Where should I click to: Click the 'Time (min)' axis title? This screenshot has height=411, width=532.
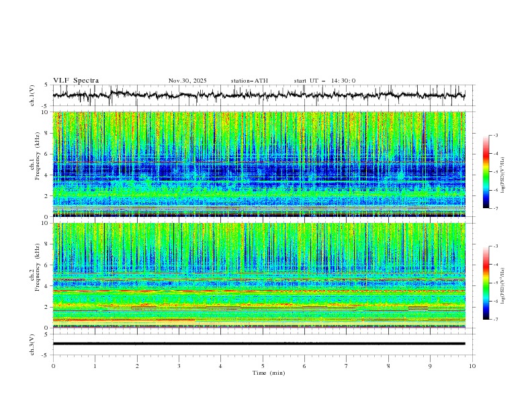[x=269, y=373]
